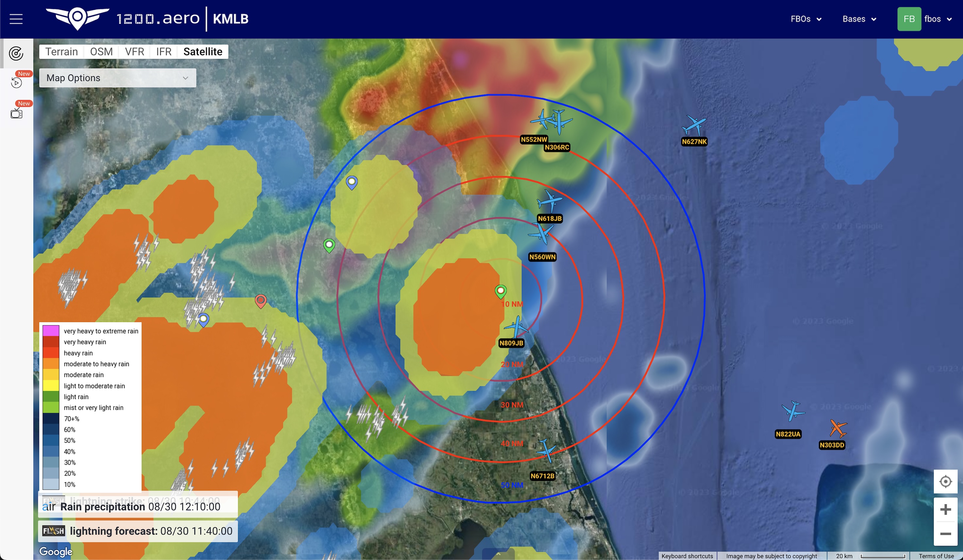Switch to the Terrain map tab
This screenshot has height=560, width=963.
coord(61,52)
